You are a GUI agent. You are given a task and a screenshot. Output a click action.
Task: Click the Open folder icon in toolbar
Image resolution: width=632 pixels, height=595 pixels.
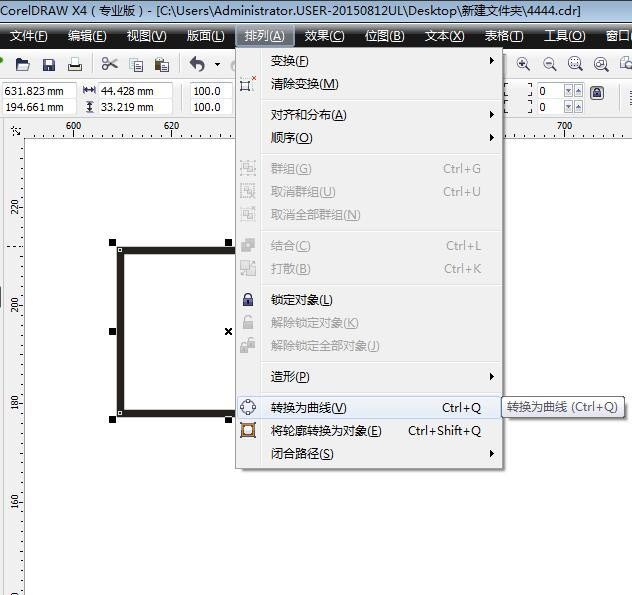coord(22,64)
